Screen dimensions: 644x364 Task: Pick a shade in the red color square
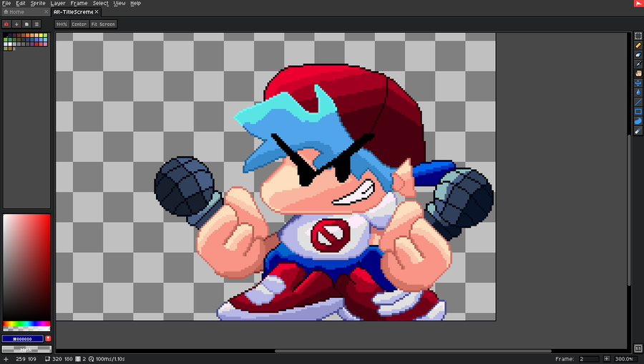pyautogui.click(x=26, y=266)
